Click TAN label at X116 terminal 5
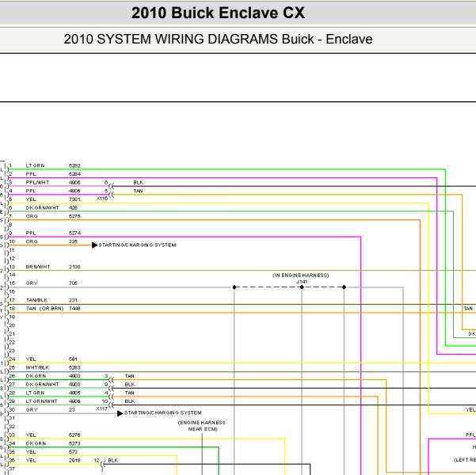 (x=138, y=192)
